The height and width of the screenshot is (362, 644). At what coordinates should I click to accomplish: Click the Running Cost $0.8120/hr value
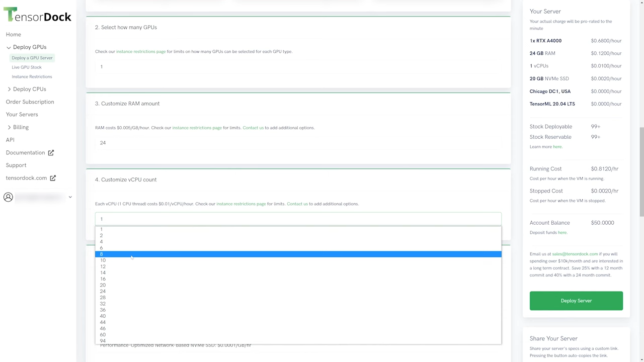604,169
